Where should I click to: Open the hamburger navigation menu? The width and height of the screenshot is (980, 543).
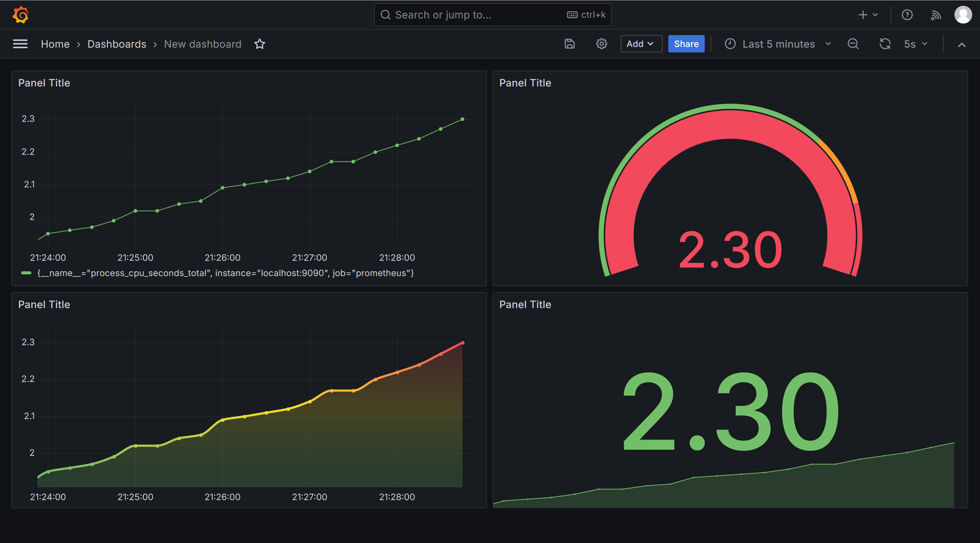click(x=20, y=44)
